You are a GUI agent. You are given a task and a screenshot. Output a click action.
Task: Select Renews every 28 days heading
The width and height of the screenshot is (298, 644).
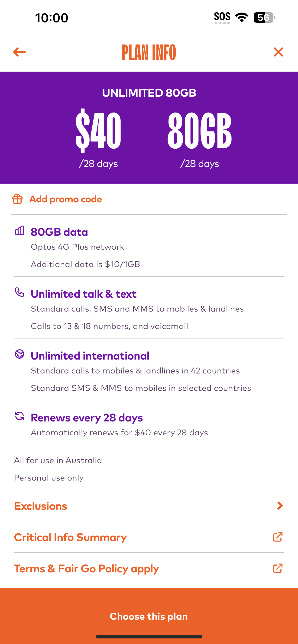[x=87, y=418]
